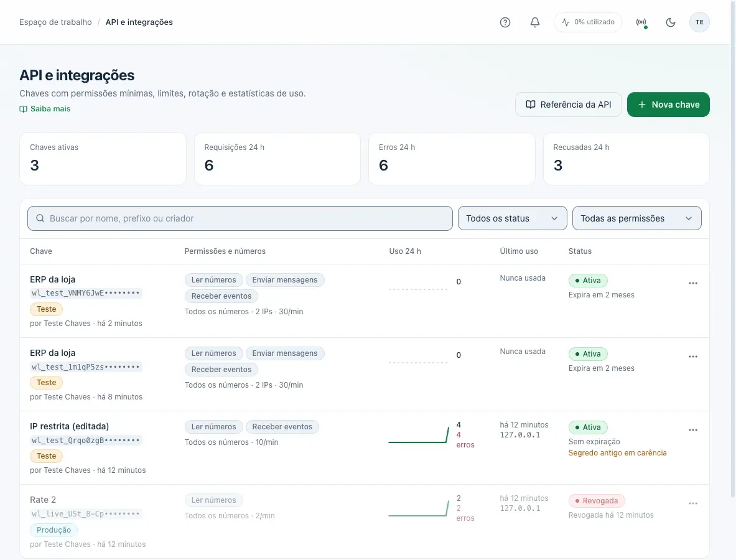Click the Revogada status badge
Viewport: 736px width, 560px height.
pyautogui.click(x=597, y=501)
